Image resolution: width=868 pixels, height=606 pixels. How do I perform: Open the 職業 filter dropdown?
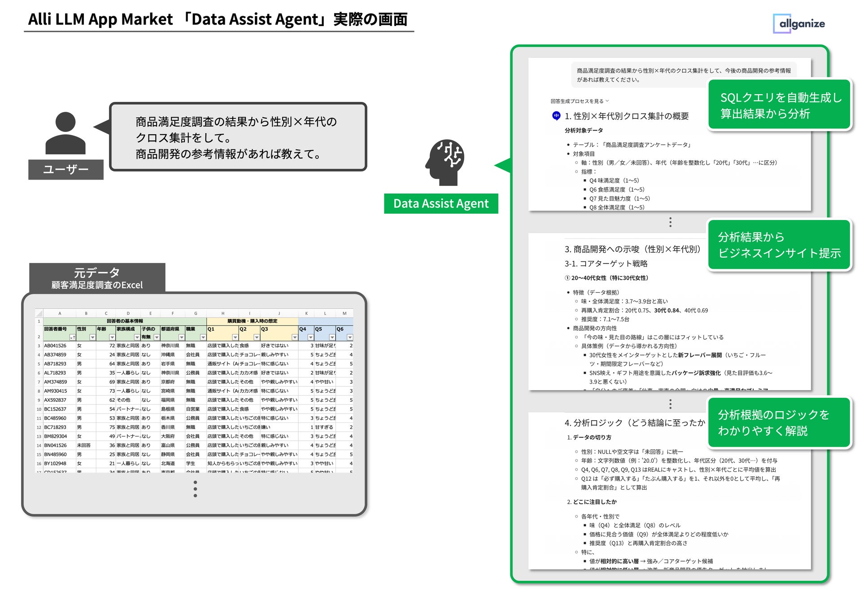point(203,337)
